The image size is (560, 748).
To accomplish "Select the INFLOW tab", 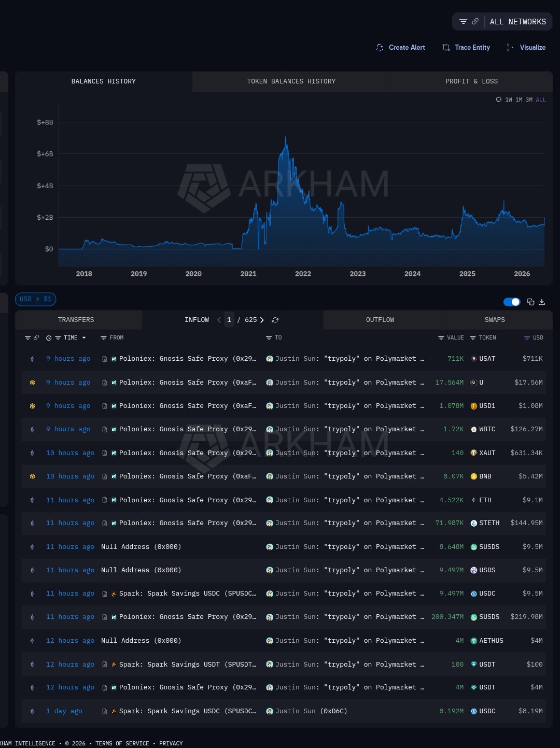I will tap(197, 320).
